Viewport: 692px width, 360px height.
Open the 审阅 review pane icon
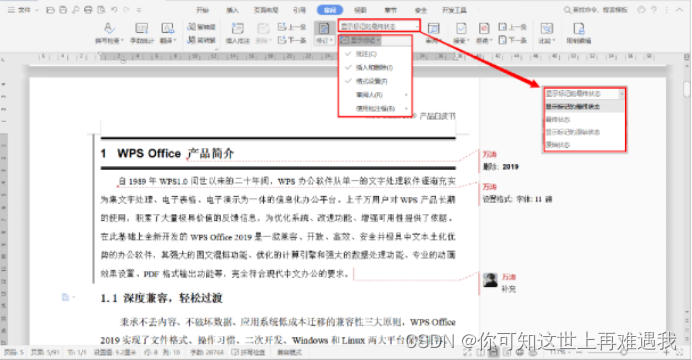click(433, 29)
